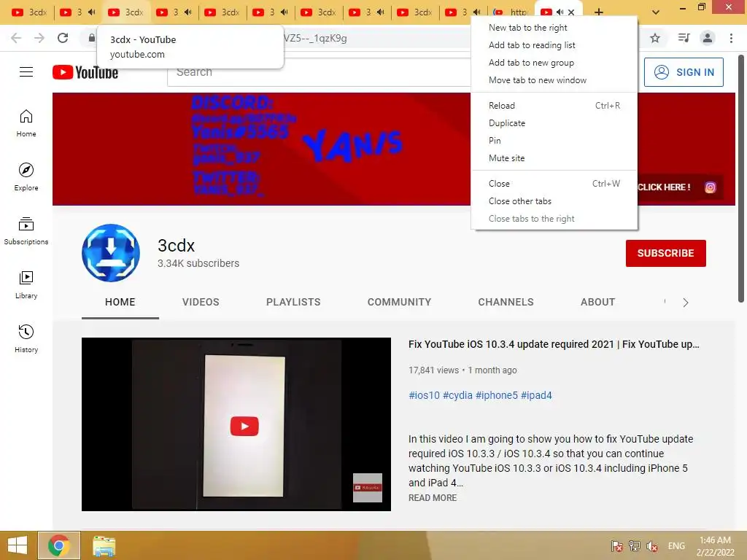Open Subscriptions in the sidebar
Image resolution: width=747 pixels, height=560 pixels.
pyautogui.click(x=26, y=231)
